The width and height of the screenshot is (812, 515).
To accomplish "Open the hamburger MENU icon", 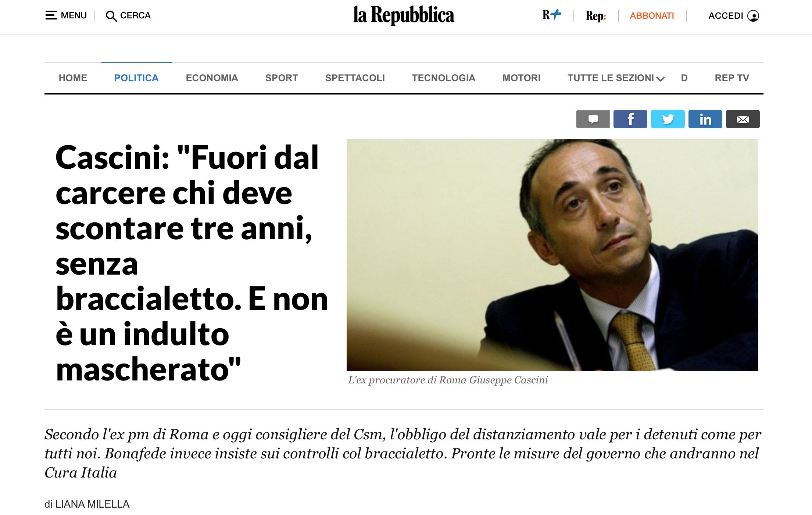I will tap(51, 15).
